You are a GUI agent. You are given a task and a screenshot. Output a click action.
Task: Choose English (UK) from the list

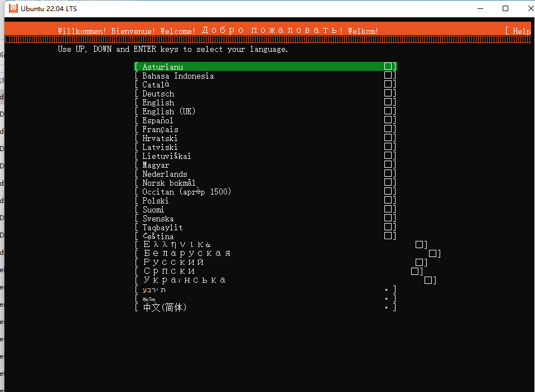coord(266,111)
